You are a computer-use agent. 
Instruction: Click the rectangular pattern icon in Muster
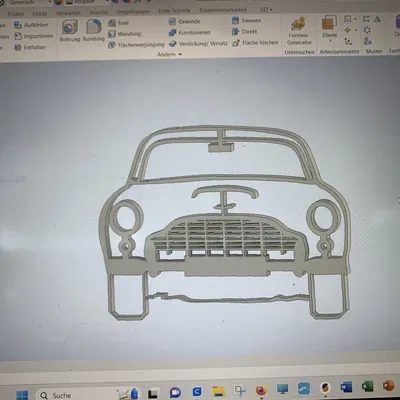coord(366,19)
